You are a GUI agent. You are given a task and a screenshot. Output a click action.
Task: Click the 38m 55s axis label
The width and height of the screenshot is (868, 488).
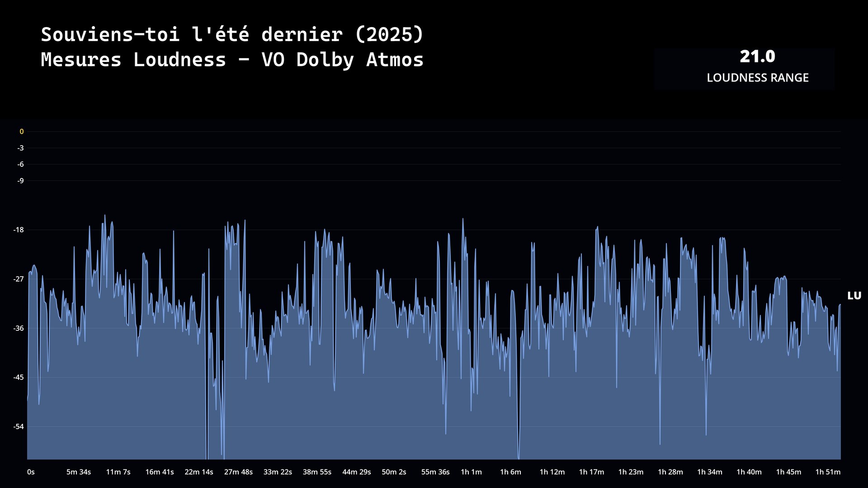pos(317,472)
